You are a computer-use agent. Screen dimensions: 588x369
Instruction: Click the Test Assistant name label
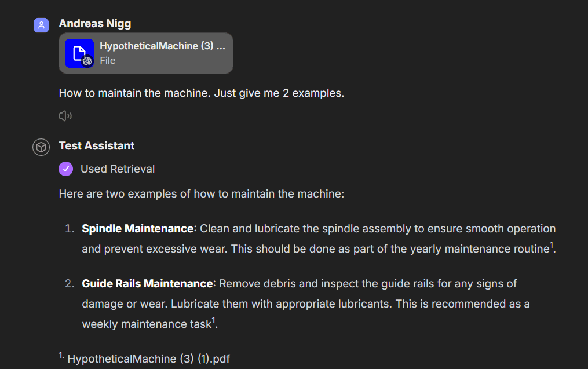(97, 146)
